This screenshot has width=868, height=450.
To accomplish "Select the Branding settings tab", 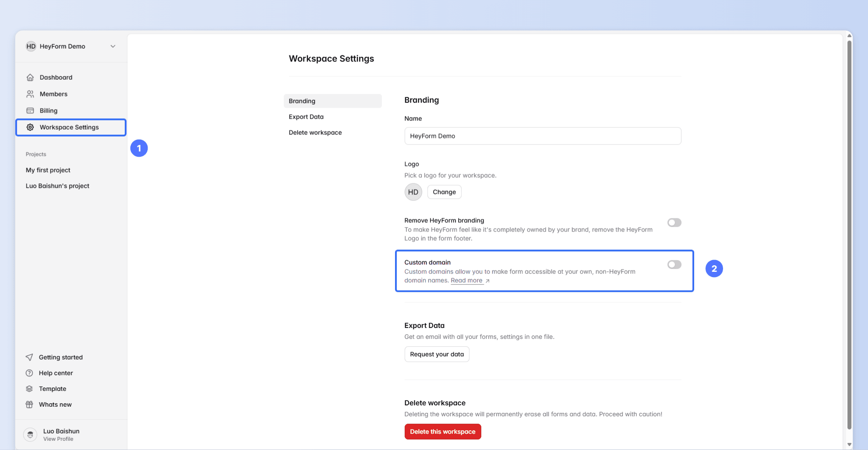I will 332,101.
